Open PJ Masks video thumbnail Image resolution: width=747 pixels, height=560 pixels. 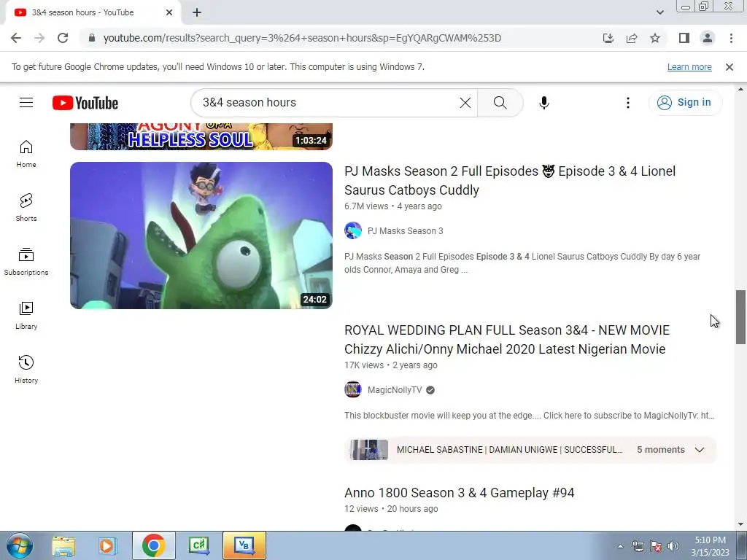[201, 236]
